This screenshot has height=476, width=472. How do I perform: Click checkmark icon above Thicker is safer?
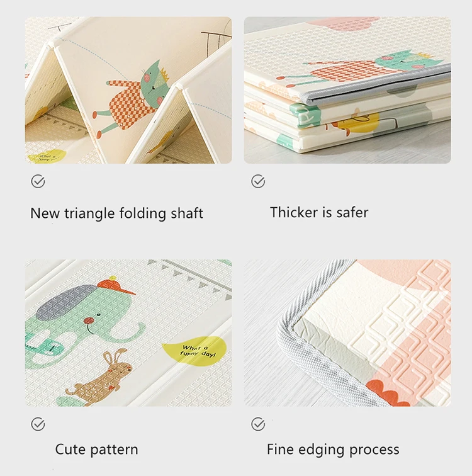pos(258,181)
